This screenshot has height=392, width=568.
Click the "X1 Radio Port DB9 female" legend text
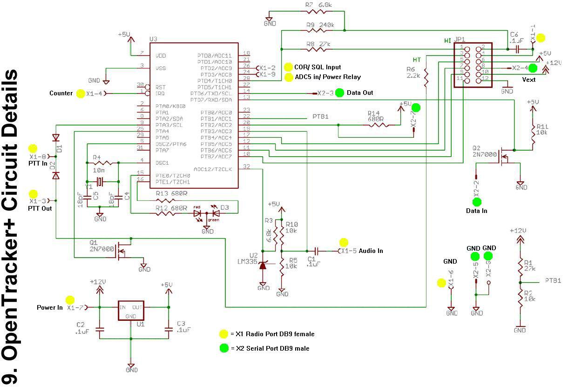pyautogui.click(x=275, y=334)
